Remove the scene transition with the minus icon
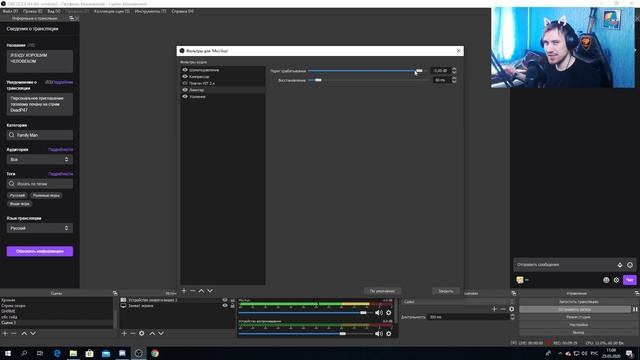The width and height of the screenshot is (640, 360). (503, 309)
